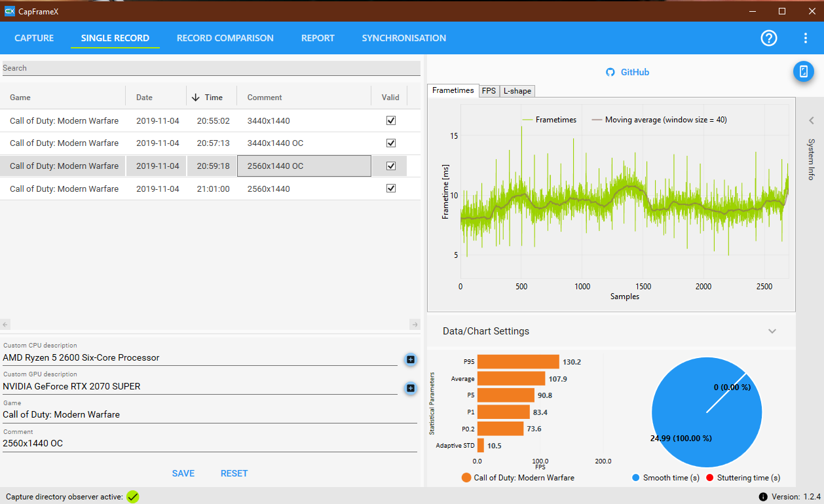The width and height of the screenshot is (824, 504).
Task: Click the P0.2 bar showing 73.6
Action: [500, 429]
